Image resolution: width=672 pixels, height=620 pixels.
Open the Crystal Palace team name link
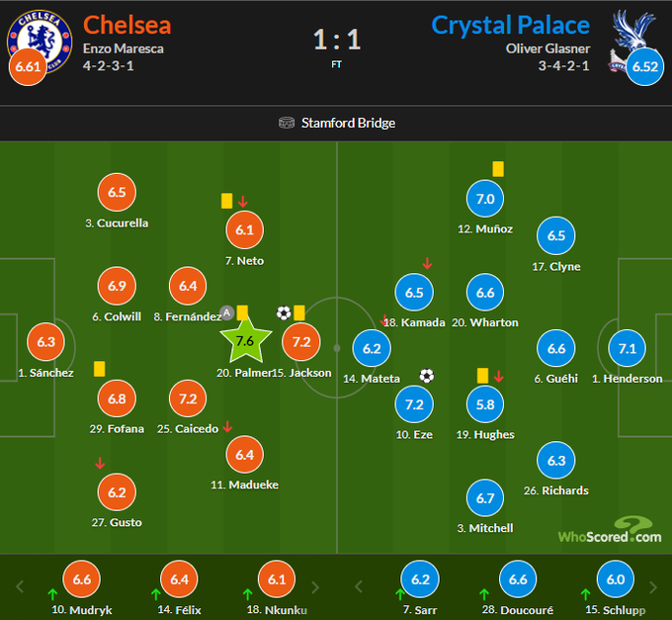pos(510,25)
